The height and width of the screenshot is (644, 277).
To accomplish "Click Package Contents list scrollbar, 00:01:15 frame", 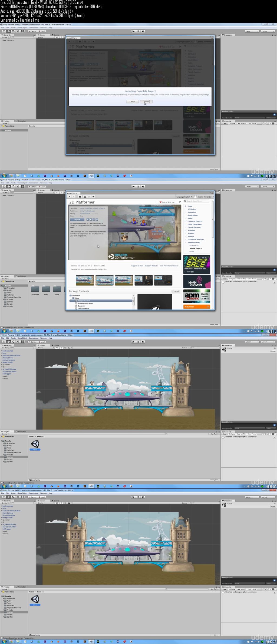I will (x=134, y=301).
